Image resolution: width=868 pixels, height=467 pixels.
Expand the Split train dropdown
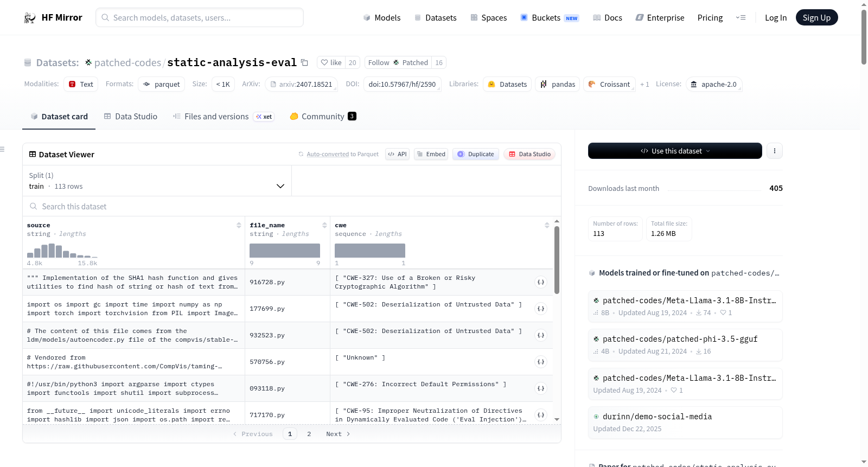pos(157,181)
